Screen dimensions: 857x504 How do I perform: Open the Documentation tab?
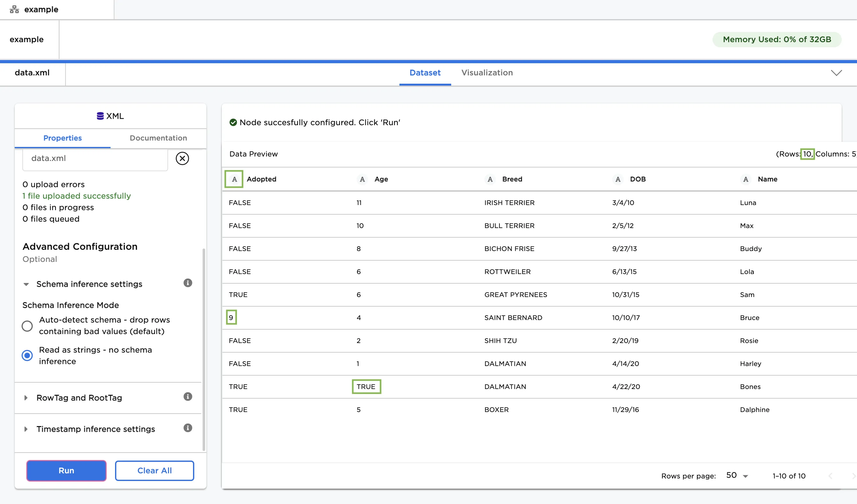[158, 138]
